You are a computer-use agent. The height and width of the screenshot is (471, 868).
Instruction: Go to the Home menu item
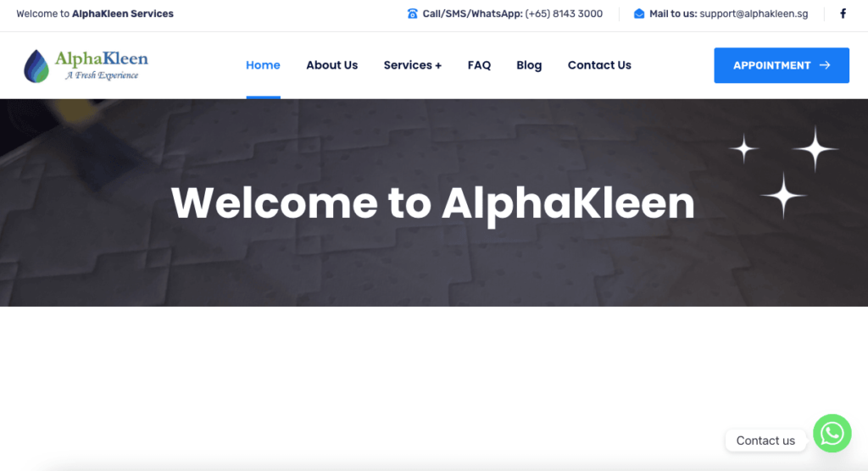(263, 65)
